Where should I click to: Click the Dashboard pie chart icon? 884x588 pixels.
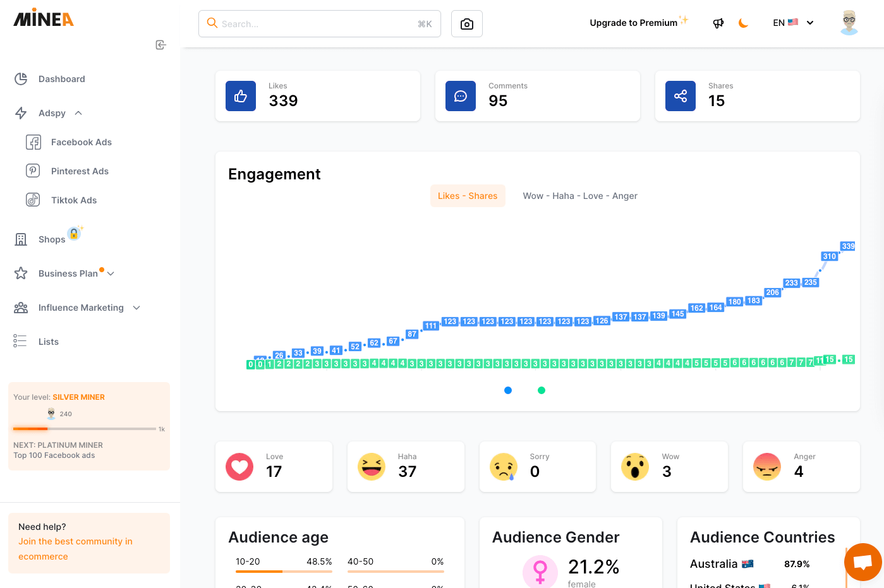click(21, 78)
